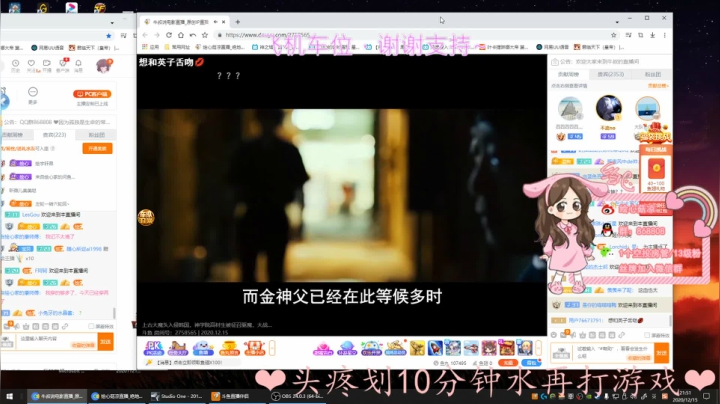This screenshot has width=720, height=404.
Task: Toggle the checkbox above the right chat input
Action: tap(647, 335)
